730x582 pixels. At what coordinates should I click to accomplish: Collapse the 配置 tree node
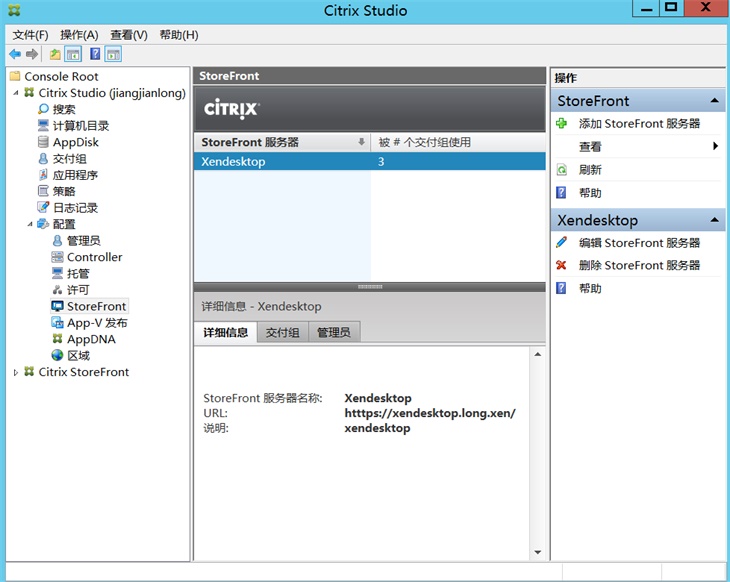[x=30, y=224]
